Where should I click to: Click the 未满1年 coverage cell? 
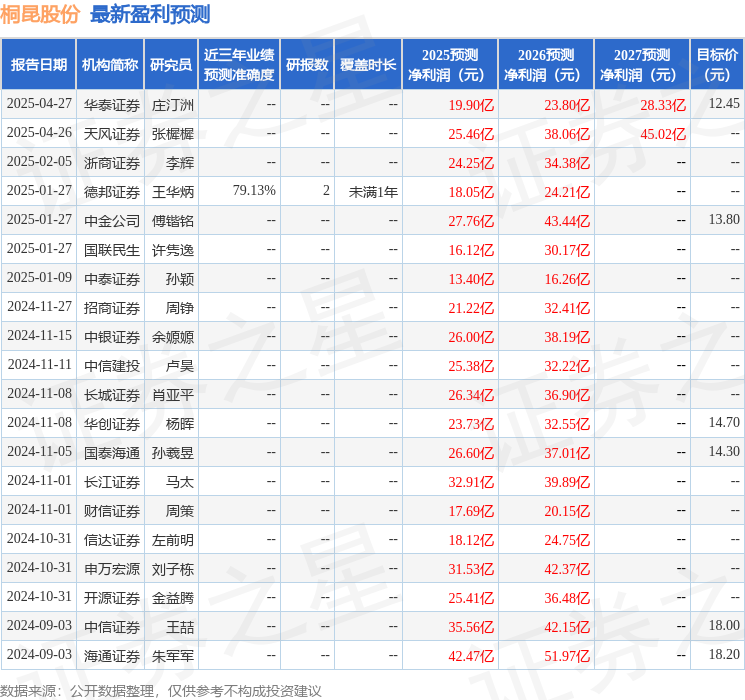[373, 192]
